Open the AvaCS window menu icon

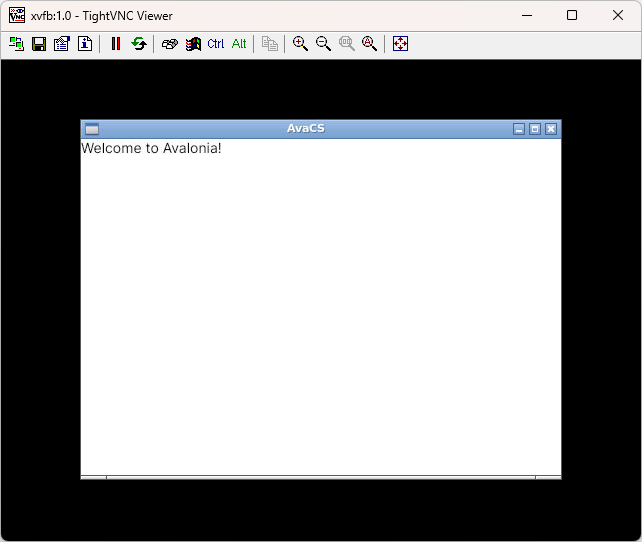click(92, 129)
